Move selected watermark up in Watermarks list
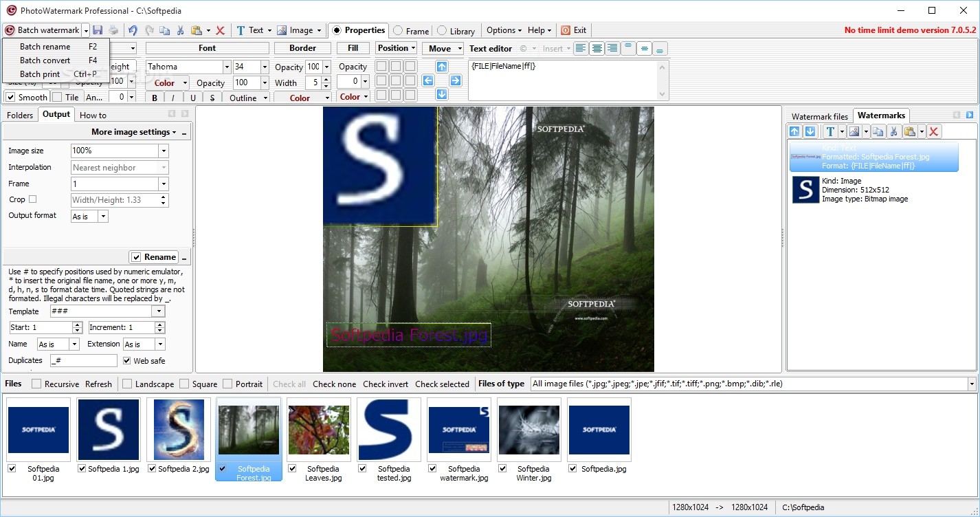This screenshot has width=980, height=517. click(794, 131)
